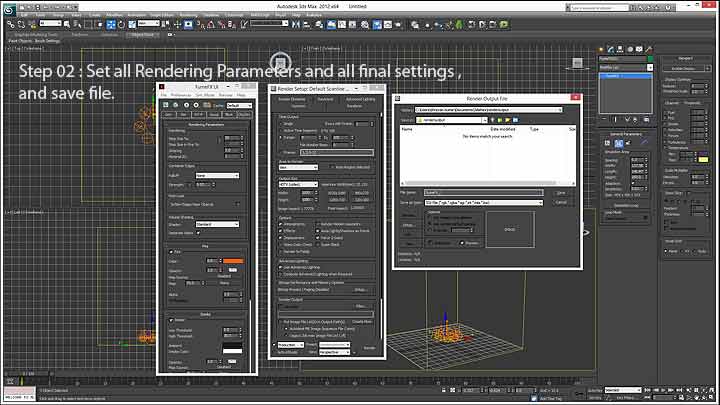The width and height of the screenshot is (720, 405).
Task: Click the Pin Stack icon under modifier stack
Action: pyautogui.click(x=604, y=119)
